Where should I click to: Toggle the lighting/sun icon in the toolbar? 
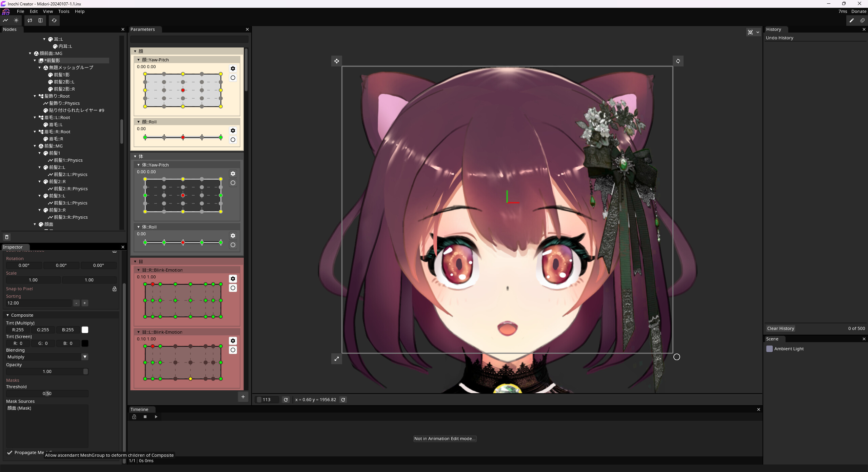click(16, 20)
